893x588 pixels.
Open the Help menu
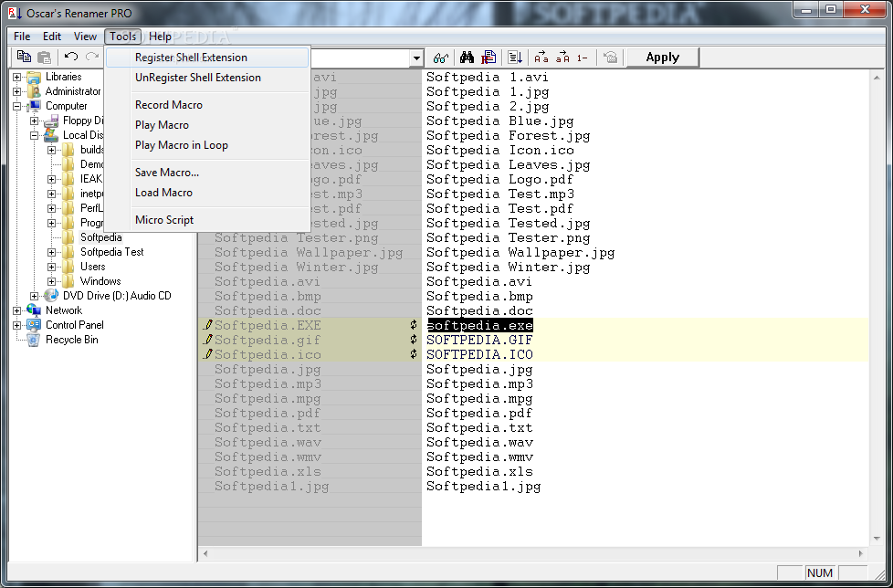click(160, 37)
